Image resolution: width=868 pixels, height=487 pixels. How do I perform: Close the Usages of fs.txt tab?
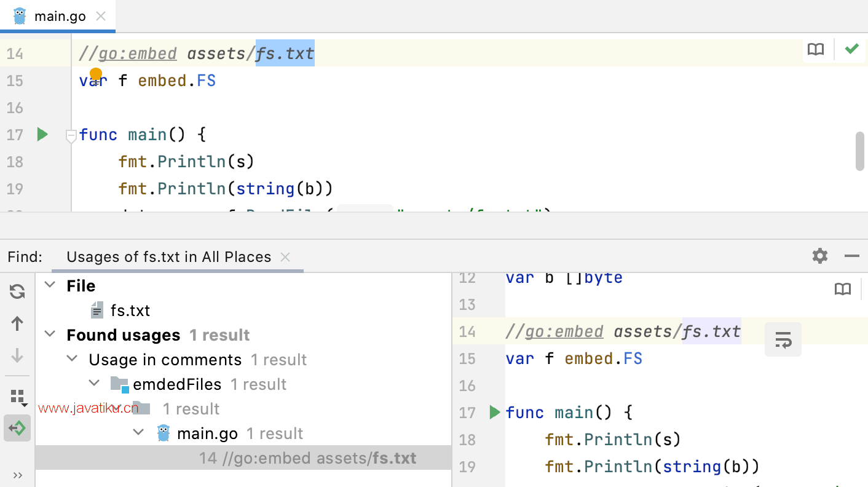click(x=285, y=257)
